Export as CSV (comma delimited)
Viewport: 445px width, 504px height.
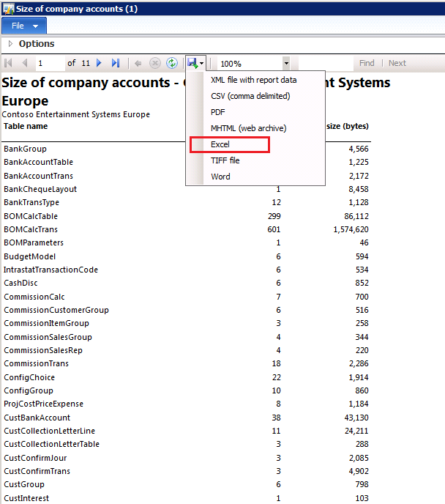pyautogui.click(x=250, y=96)
